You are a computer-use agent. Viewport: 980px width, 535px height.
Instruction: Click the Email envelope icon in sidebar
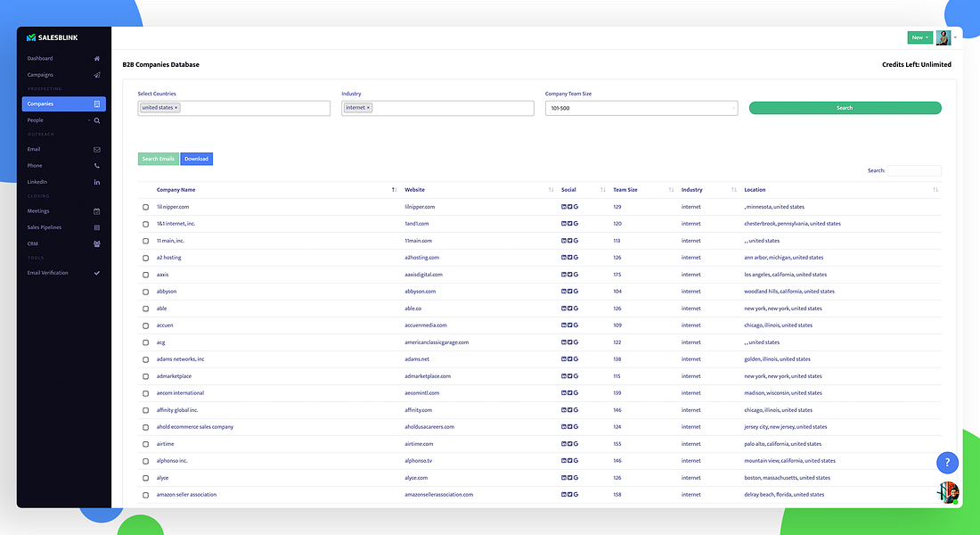97,150
